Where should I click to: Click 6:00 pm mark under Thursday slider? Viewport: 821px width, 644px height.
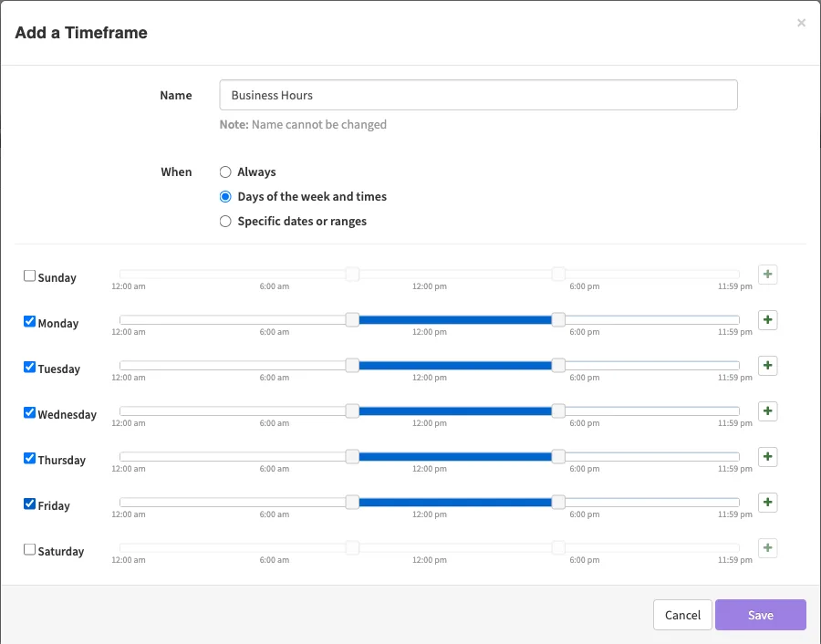tap(585, 469)
